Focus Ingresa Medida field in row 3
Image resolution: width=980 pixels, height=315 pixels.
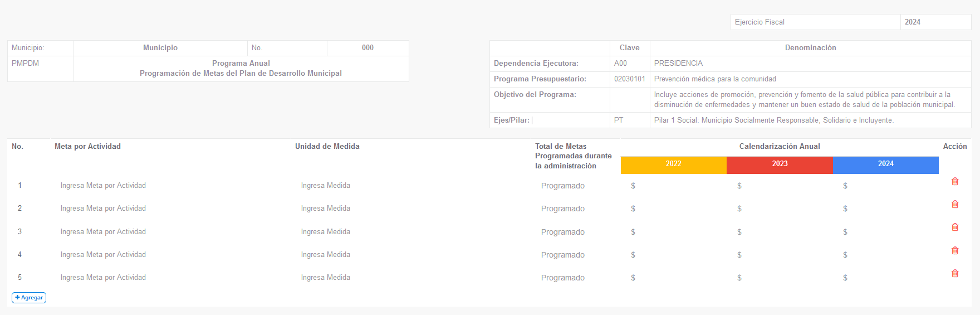coord(410,232)
